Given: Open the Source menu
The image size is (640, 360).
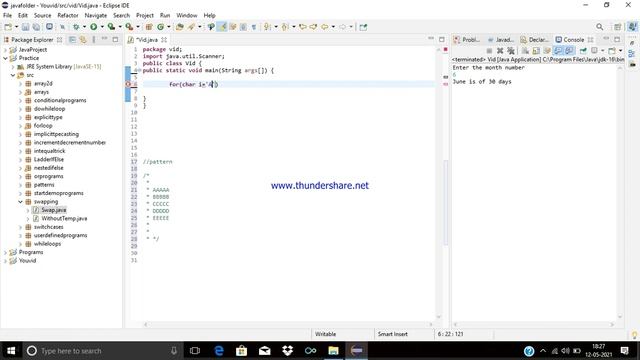Looking at the screenshot, I should coord(42,15).
